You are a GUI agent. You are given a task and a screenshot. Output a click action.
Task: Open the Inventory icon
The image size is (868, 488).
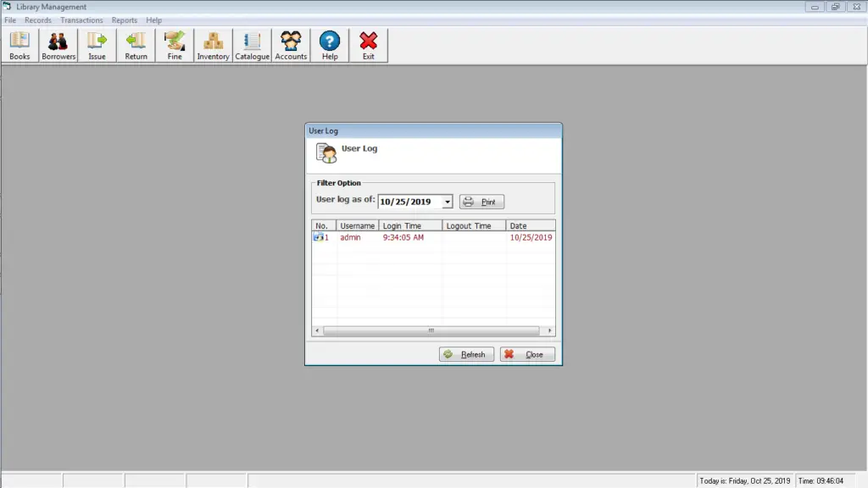pos(213,44)
